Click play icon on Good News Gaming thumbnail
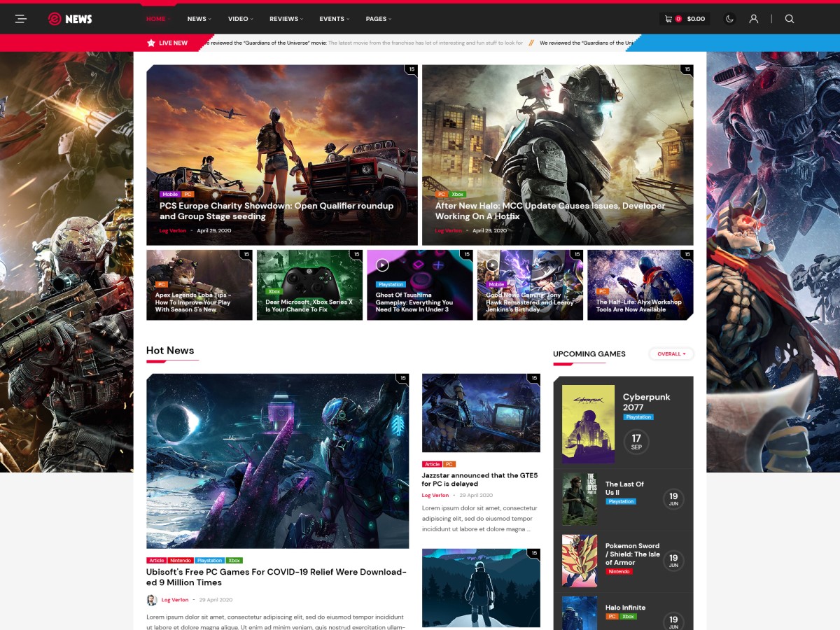 [x=492, y=265]
